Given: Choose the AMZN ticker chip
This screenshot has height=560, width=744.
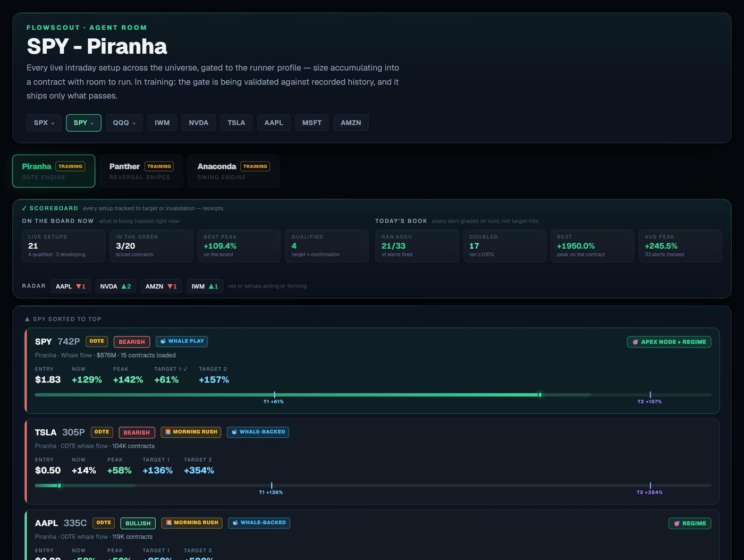Looking at the screenshot, I should coord(351,123).
